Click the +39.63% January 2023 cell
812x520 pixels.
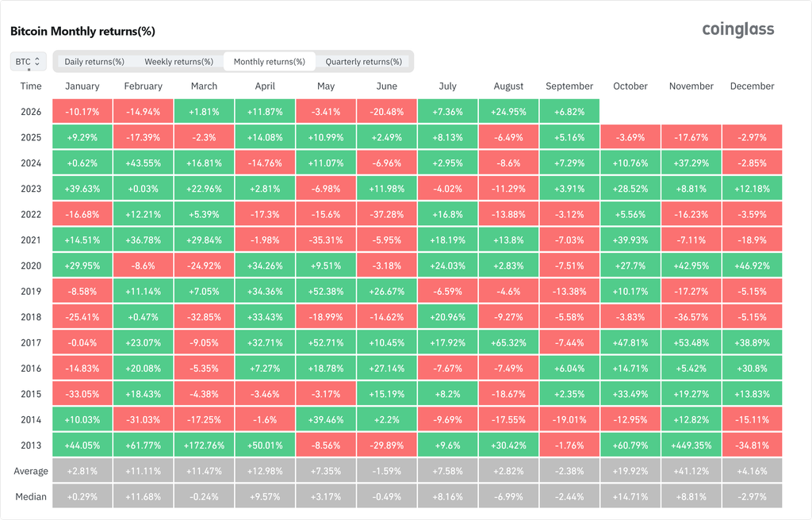(x=82, y=189)
